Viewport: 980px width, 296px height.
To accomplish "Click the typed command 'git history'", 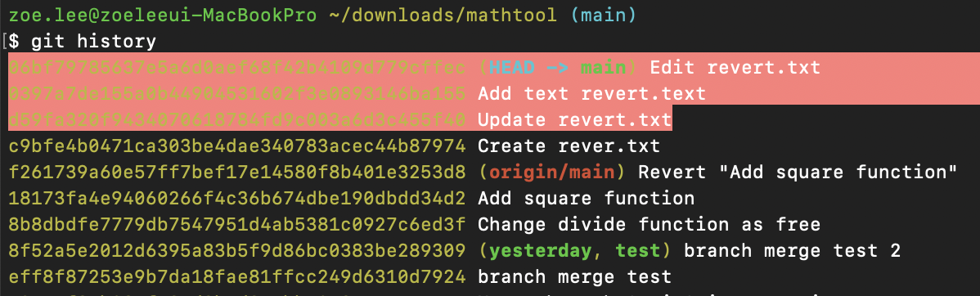I will pyautogui.click(x=94, y=41).
